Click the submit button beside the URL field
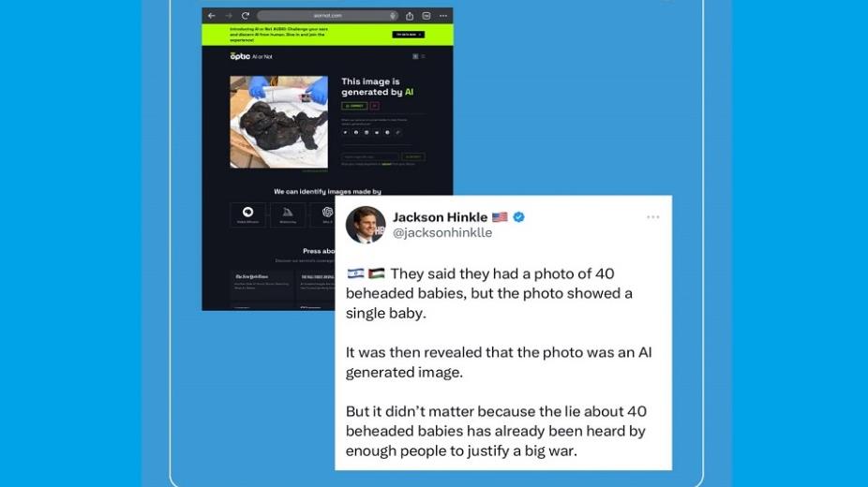 click(413, 157)
